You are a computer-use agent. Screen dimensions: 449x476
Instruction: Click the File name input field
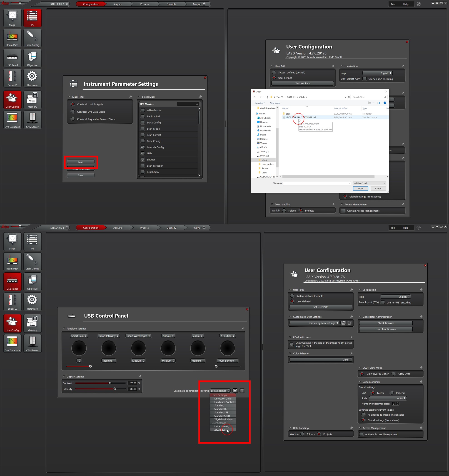[x=317, y=183]
